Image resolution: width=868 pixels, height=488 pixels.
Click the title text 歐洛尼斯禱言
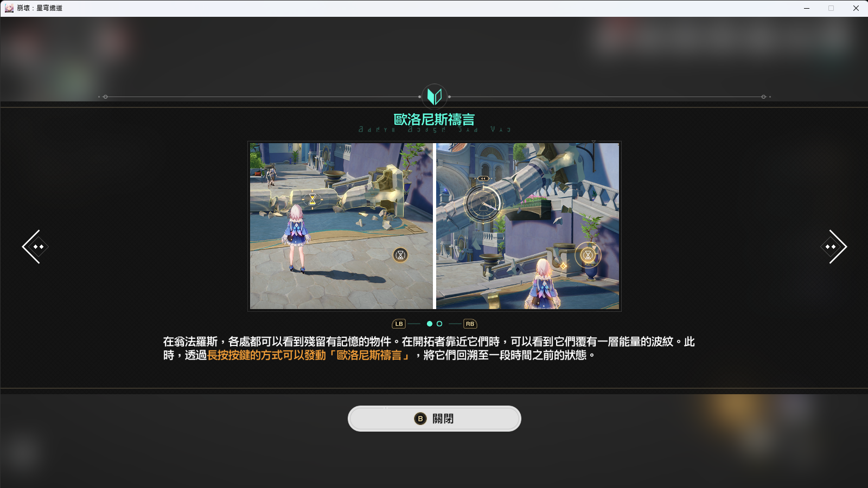tap(434, 119)
